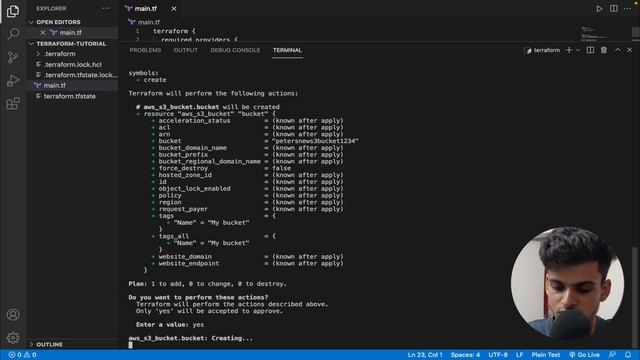Open .terraform.lock.hcl file
The height and width of the screenshot is (360, 640).
(73, 64)
